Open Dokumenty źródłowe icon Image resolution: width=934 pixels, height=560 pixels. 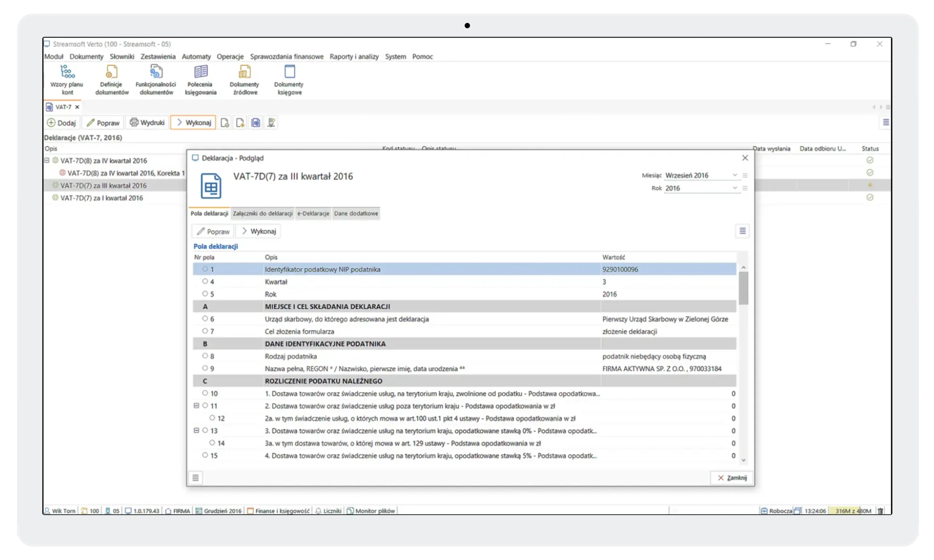[x=244, y=80]
